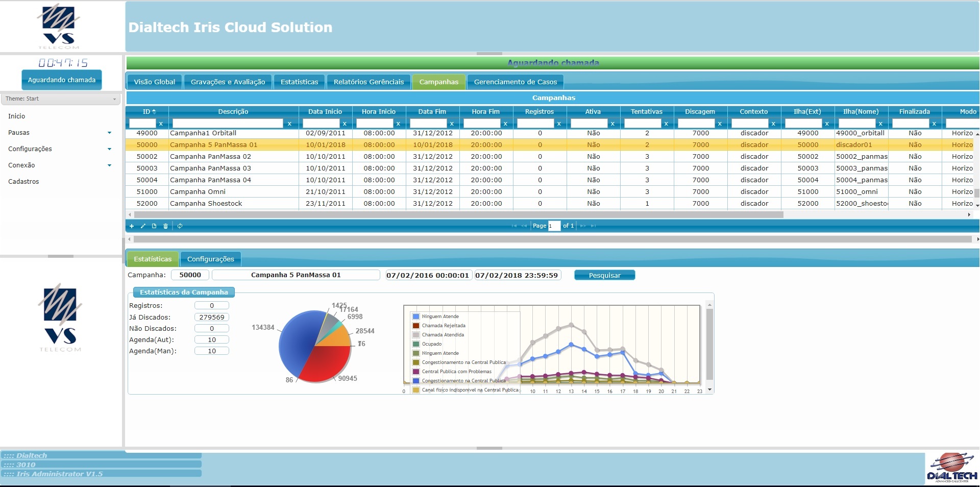
Task: Reload the campaign grid with the refresh icon
Action: coord(180,226)
